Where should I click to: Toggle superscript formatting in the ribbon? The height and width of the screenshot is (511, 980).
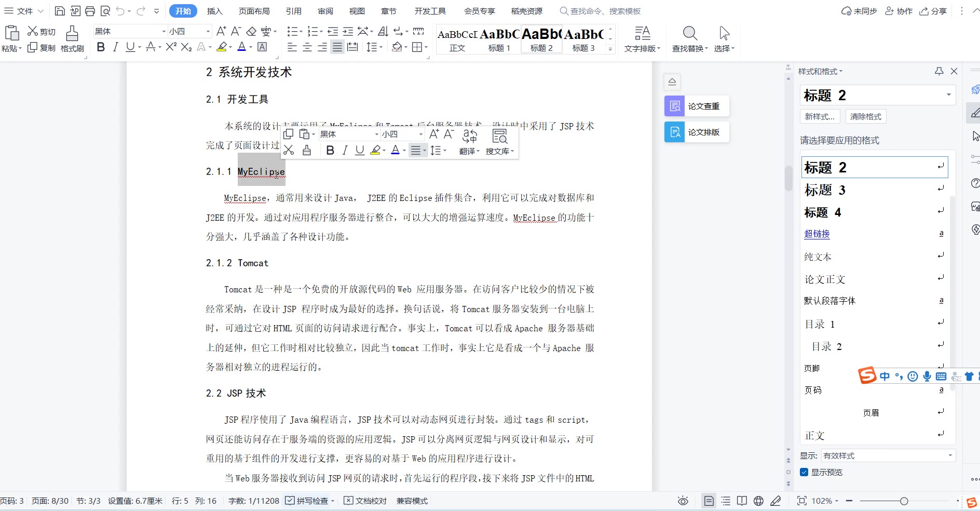pos(171,47)
